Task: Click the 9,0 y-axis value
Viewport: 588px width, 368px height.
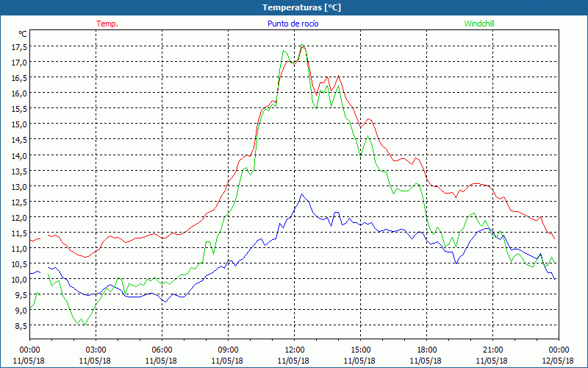Action: (x=21, y=310)
